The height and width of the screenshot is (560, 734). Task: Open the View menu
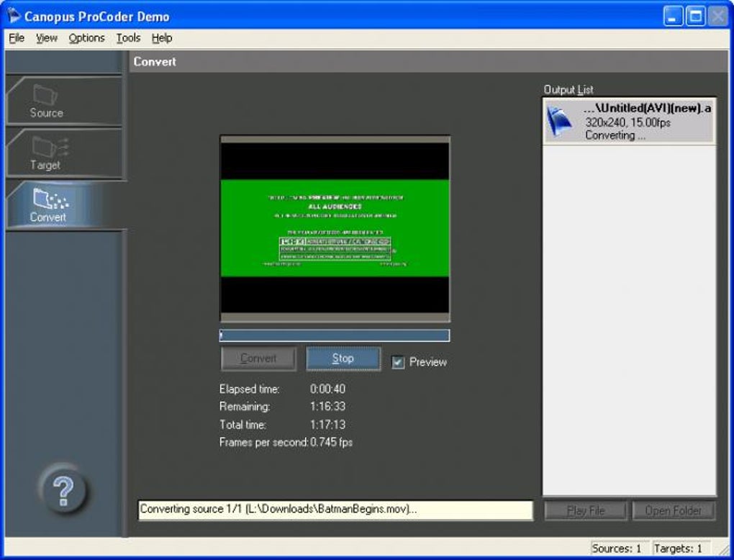point(47,38)
